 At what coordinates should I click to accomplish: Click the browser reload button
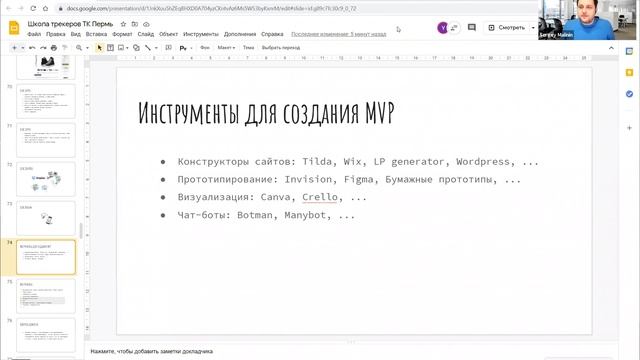(33, 8)
